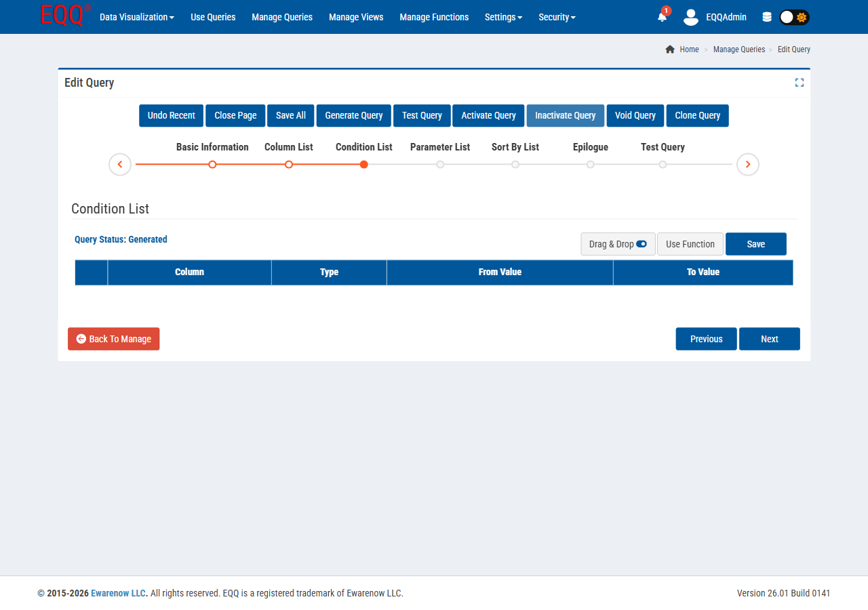Click the right chevron on the step wizard

[747, 164]
